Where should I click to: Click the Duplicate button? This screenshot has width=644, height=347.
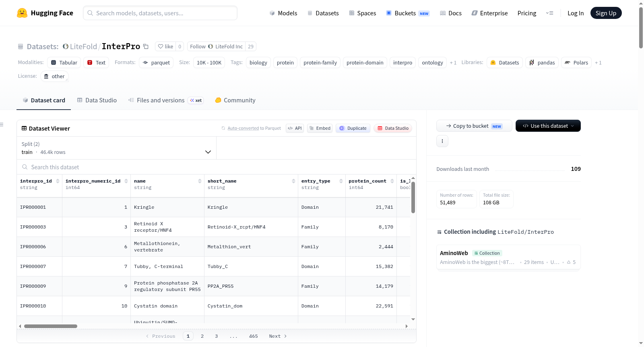pyautogui.click(x=353, y=128)
